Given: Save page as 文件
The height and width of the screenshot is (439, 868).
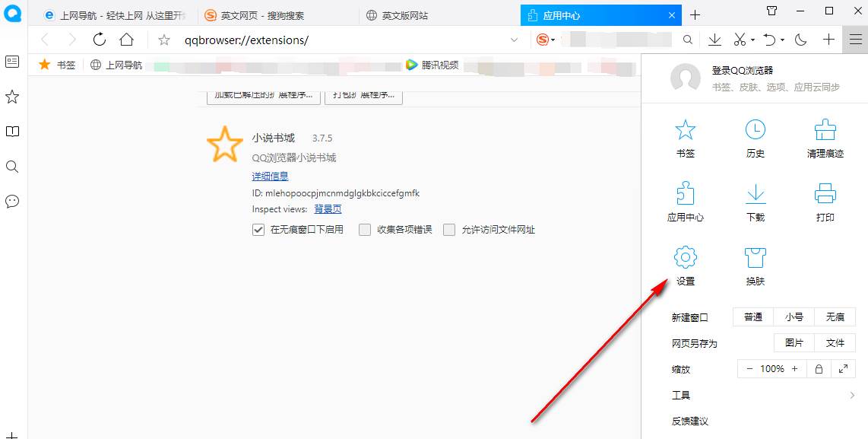Looking at the screenshot, I should click(835, 343).
